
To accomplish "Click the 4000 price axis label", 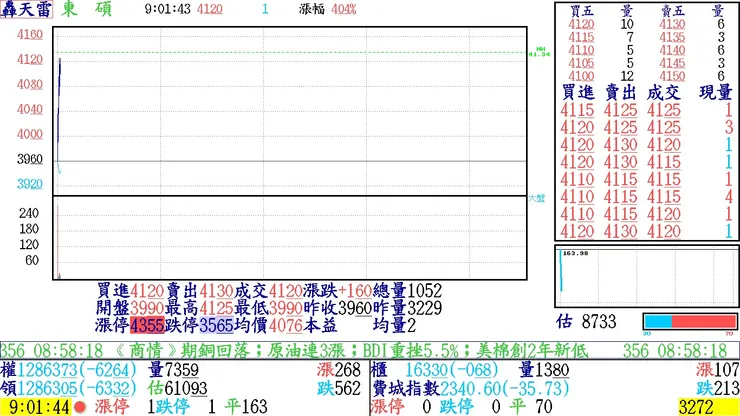I will tap(30, 134).
